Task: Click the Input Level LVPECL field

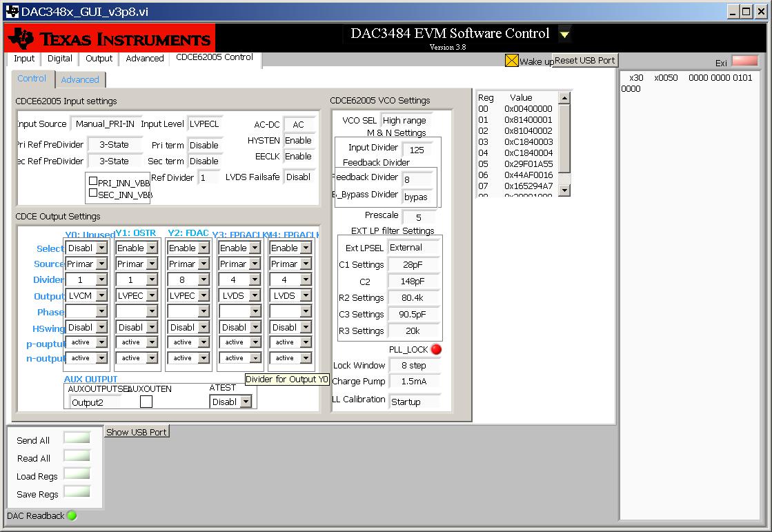Action: click(x=204, y=124)
